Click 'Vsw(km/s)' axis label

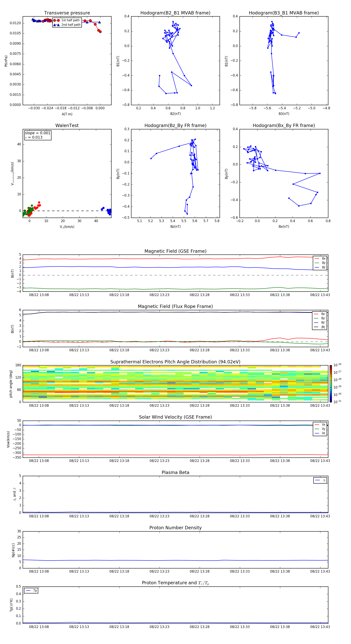[x=8, y=439]
